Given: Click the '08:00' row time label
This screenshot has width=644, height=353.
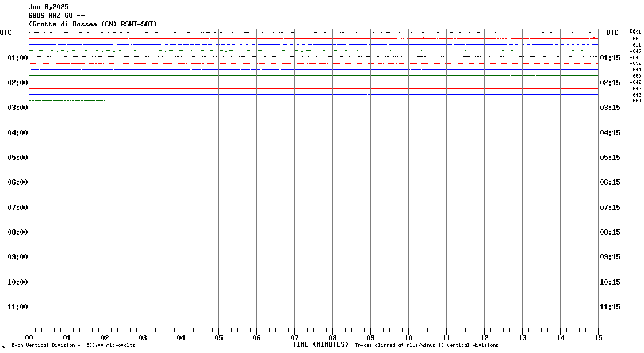Looking at the screenshot, I should click(18, 232).
